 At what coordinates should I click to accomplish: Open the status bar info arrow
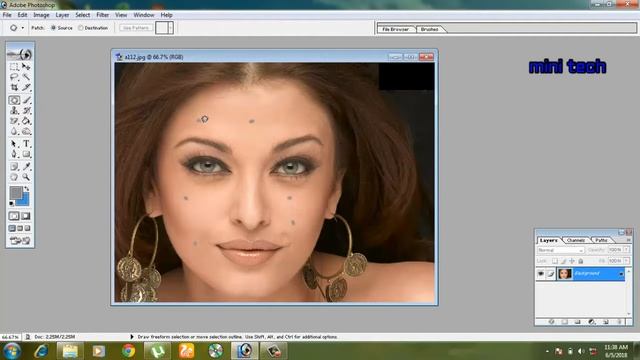point(131,337)
